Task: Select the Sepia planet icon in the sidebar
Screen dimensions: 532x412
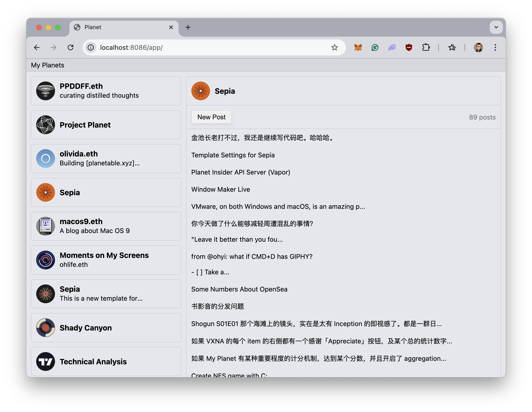Action: point(45,192)
